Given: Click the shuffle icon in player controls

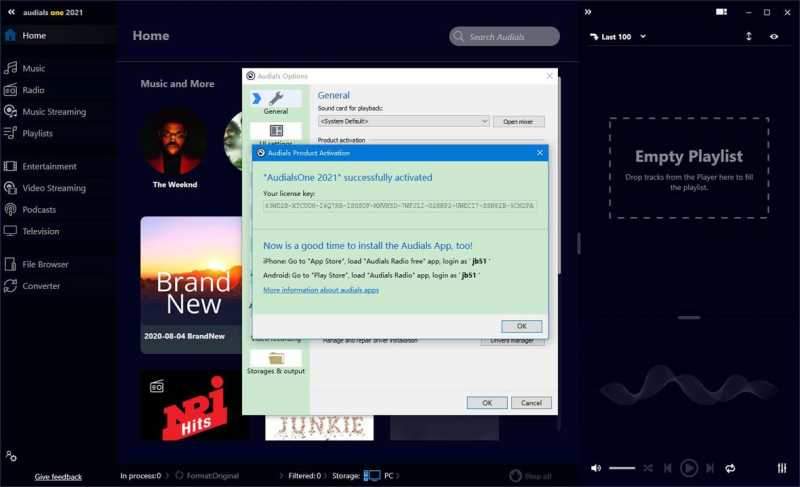Looking at the screenshot, I should point(648,468).
